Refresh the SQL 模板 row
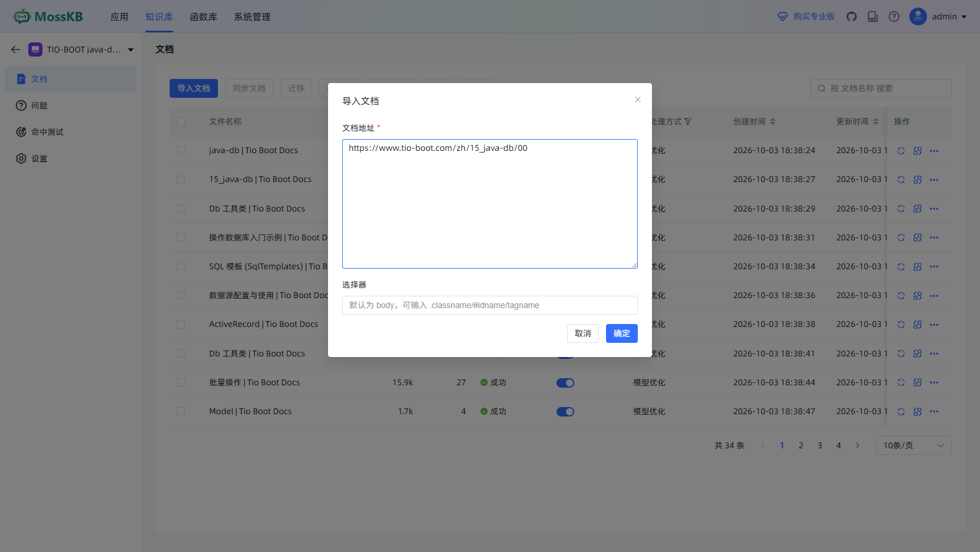Screen dimensions: 980x552 [901, 267]
